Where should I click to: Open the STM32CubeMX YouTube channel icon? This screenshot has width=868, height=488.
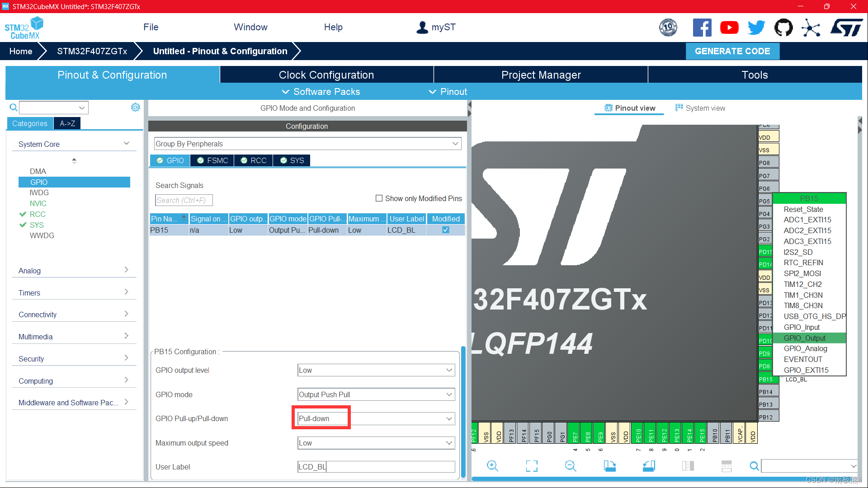coord(729,27)
